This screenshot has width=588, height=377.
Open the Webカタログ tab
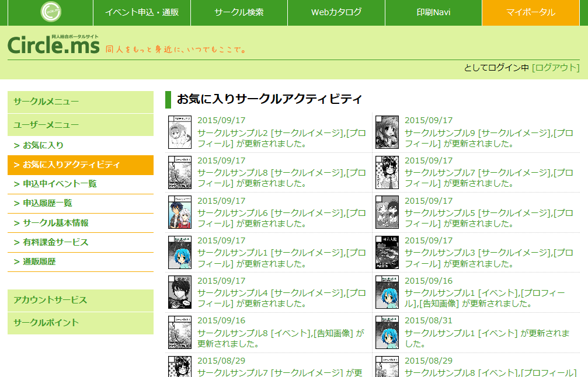click(x=336, y=12)
